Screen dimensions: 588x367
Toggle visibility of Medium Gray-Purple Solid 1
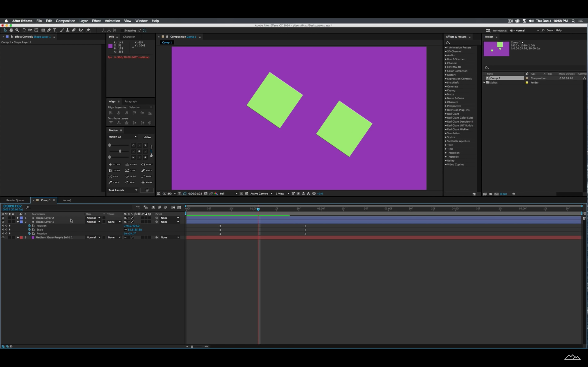tap(3, 237)
